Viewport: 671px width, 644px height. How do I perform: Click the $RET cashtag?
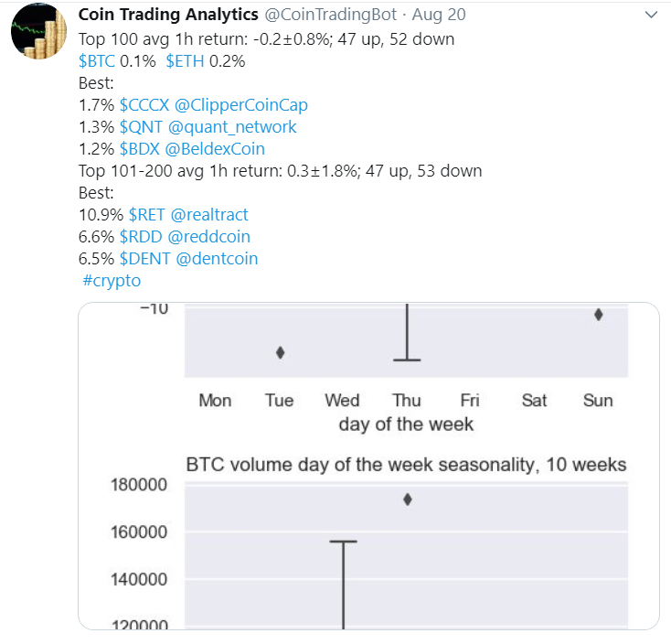click(146, 215)
